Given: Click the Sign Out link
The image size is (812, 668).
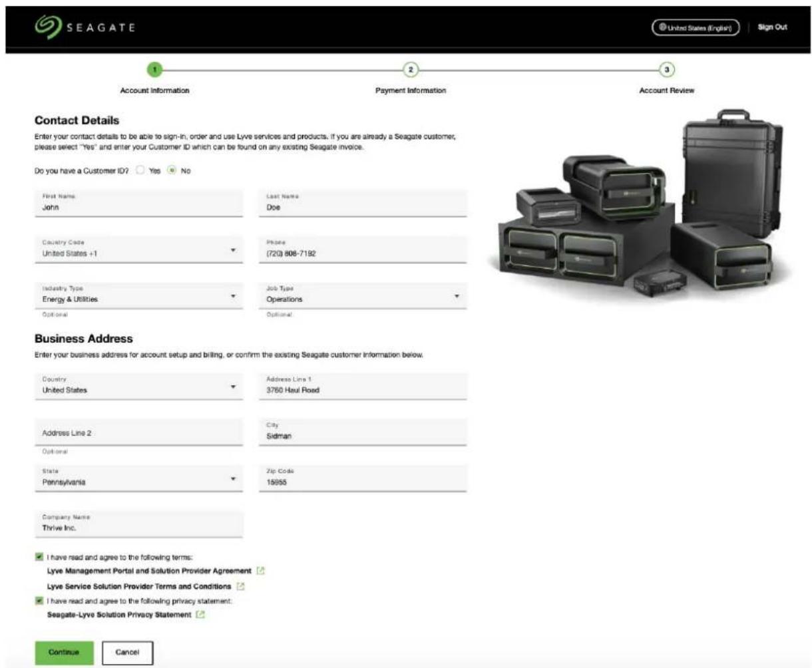Looking at the screenshot, I should pyautogui.click(x=772, y=27).
